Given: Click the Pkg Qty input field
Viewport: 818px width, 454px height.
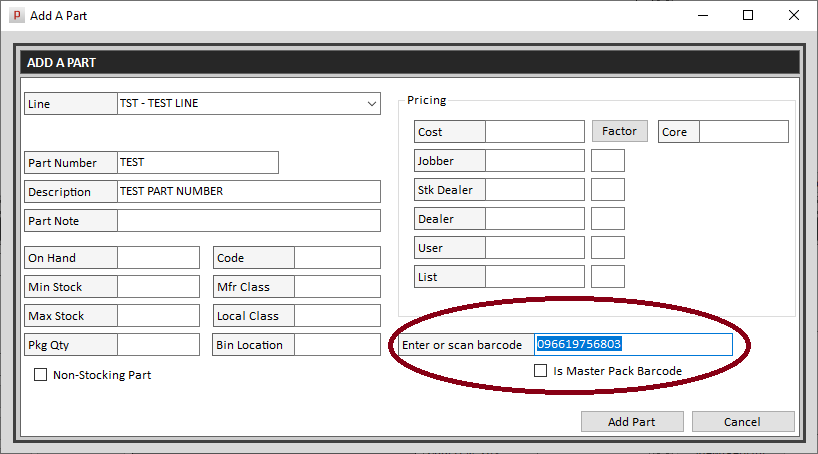Looking at the screenshot, I should click(159, 344).
